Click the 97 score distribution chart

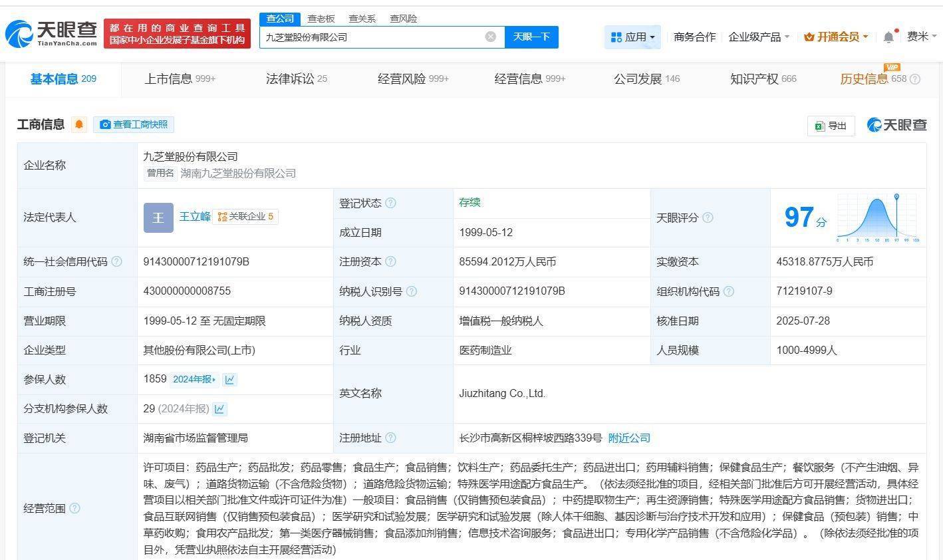pos(878,217)
